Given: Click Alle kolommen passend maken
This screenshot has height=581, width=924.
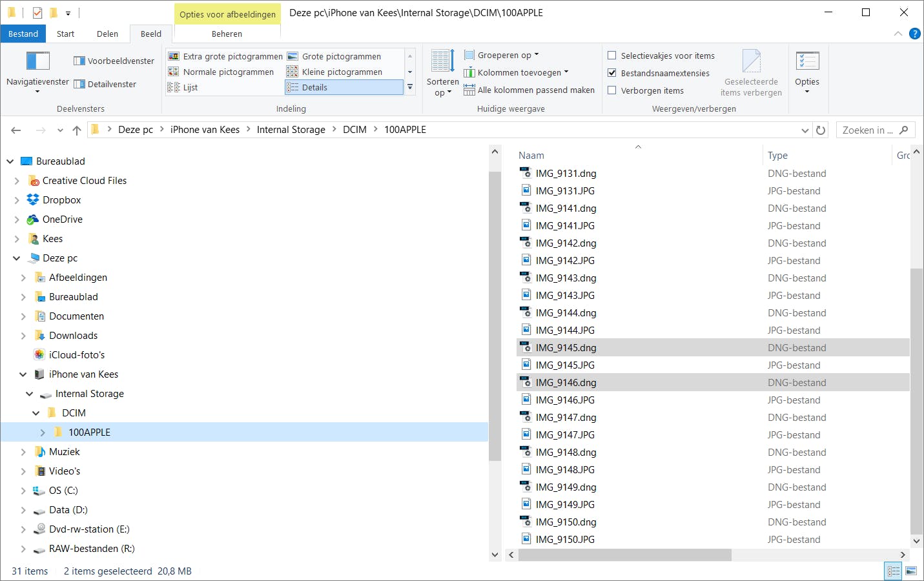Looking at the screenshot, I should point(529,90).
